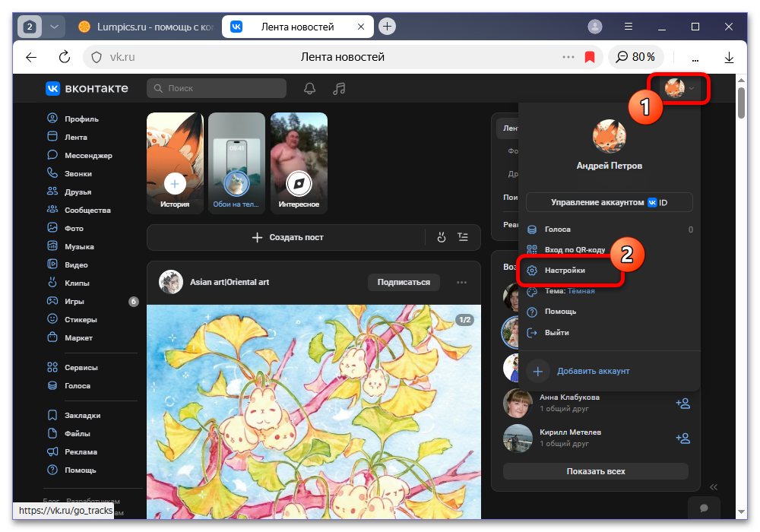Click the article icon in create post bar
Viewport: 760px width, 532px height.
463,237
